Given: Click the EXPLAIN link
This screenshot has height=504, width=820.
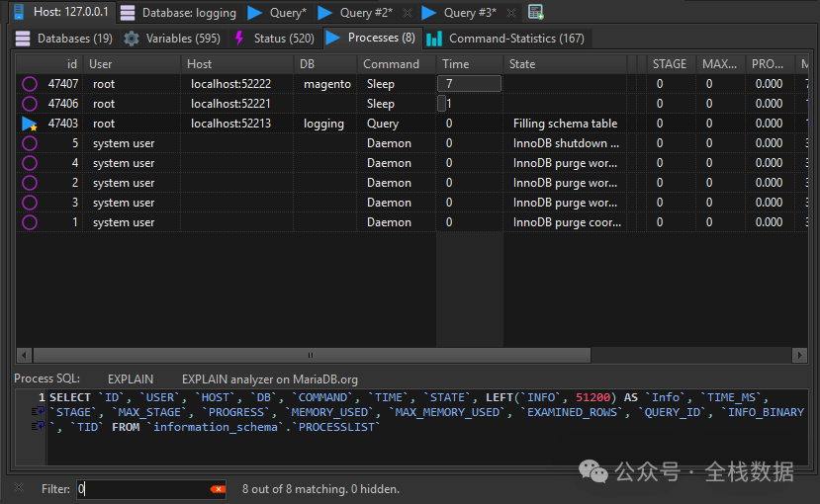Looking at the screenshot, I should 131,378.
